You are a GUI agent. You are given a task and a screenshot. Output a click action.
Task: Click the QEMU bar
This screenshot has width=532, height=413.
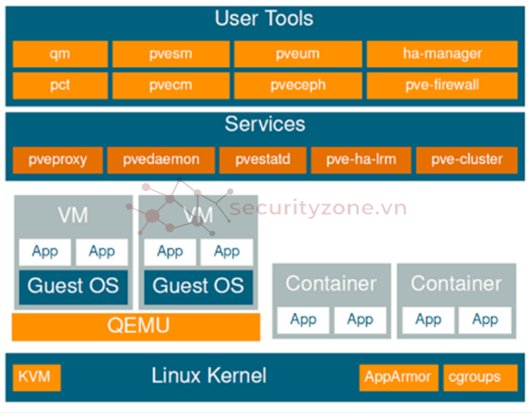(x=136, y=327)
